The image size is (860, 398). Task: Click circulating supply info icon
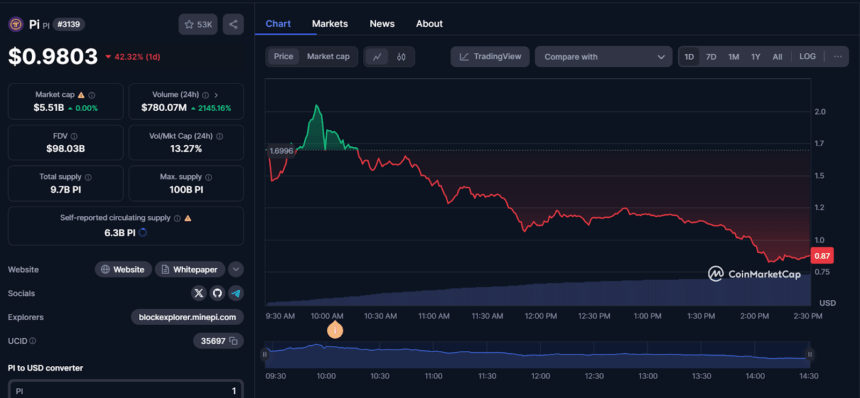pyautogui.click(x=177, y=218)
